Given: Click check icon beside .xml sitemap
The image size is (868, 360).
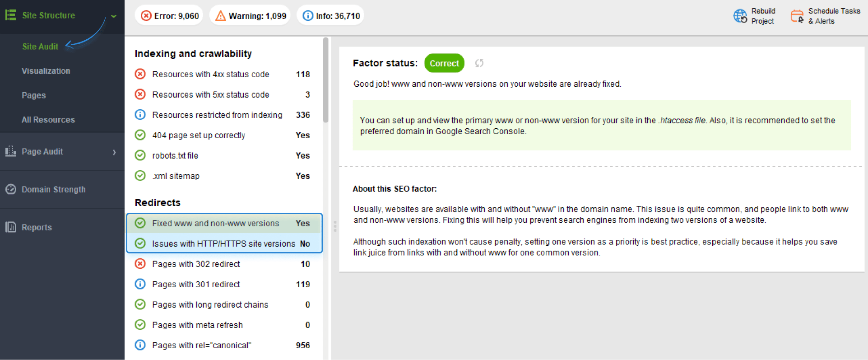Looking at the screenshot, I should (x=140, y=176).
